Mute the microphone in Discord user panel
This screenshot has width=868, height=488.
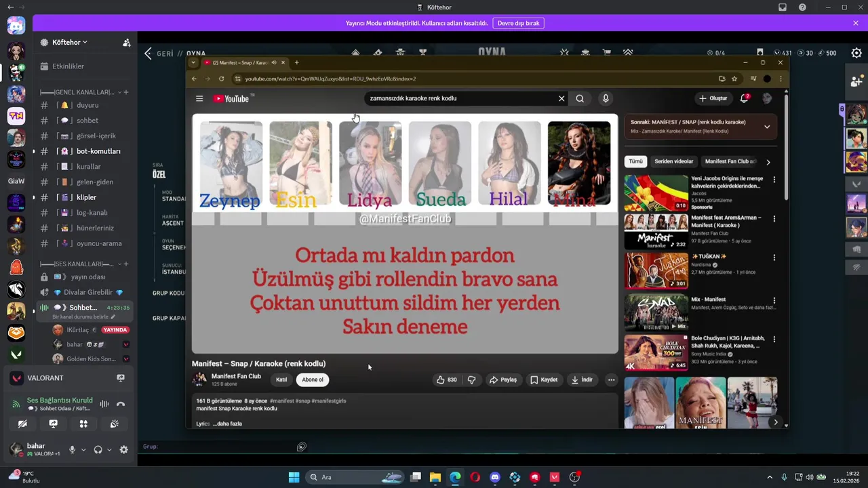click(x=72, y=449)
